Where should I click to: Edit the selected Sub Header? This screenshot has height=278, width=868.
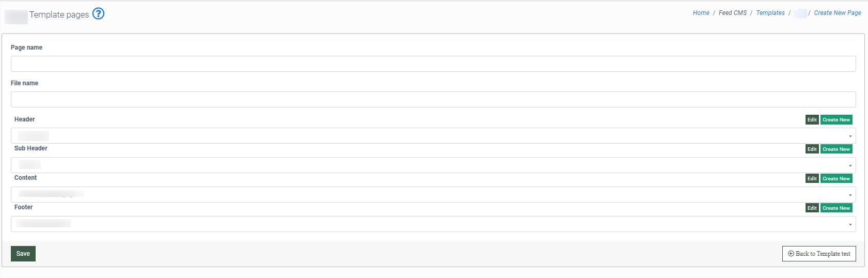click(812, 149)
